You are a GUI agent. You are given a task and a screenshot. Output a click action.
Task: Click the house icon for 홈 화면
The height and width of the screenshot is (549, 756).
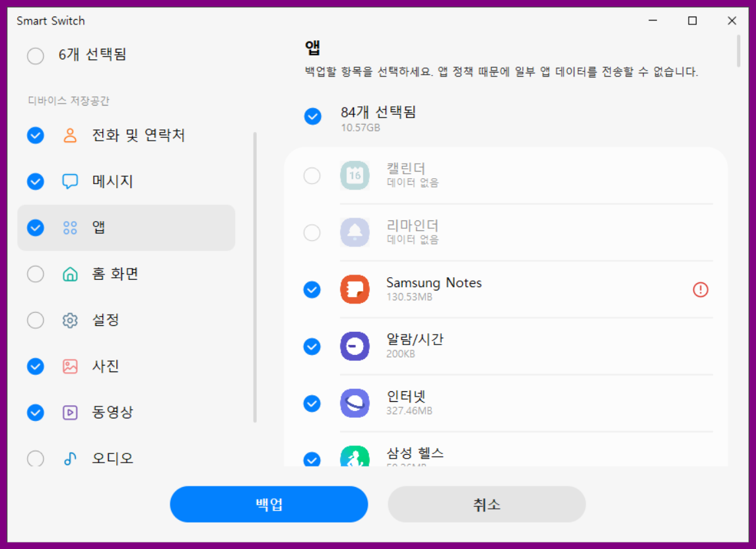pos(70,274)
